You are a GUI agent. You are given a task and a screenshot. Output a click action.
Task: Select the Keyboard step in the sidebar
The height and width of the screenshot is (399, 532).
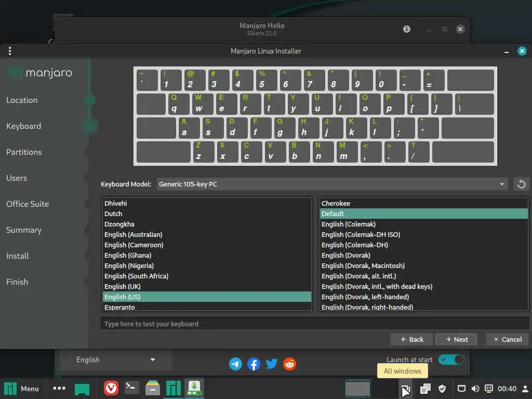point(23,126)
